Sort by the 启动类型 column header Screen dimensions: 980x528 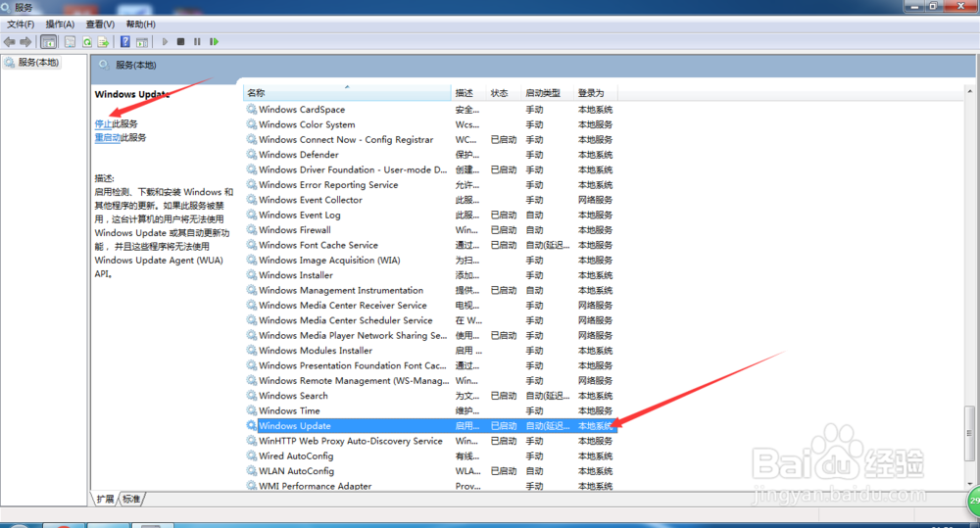(546, 93)
